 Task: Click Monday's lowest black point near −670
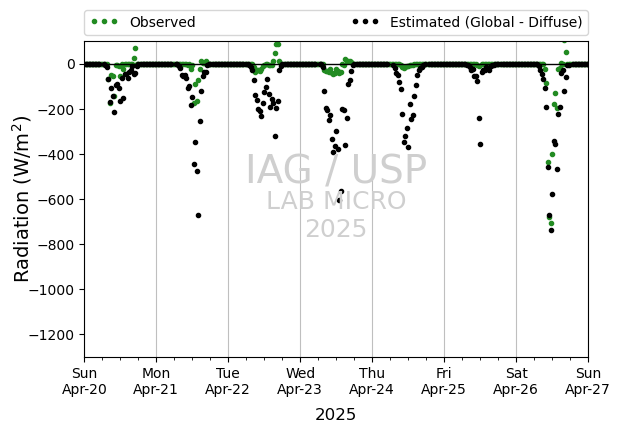(x=198, y=216)
